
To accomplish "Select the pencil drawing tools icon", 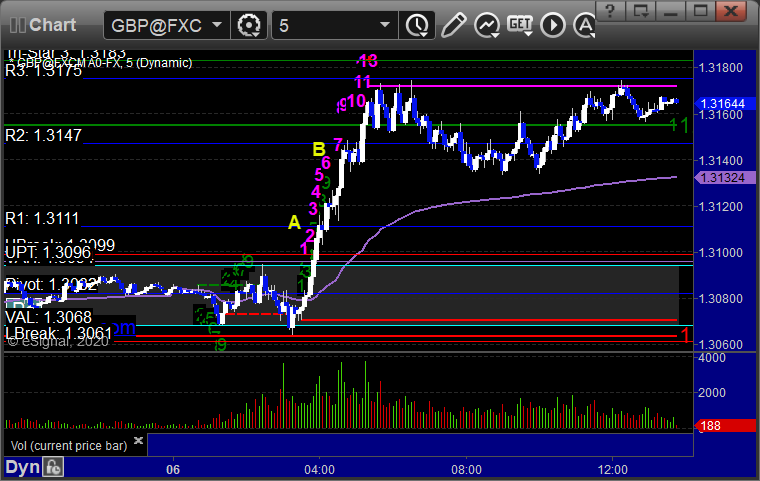I will 453,25.
